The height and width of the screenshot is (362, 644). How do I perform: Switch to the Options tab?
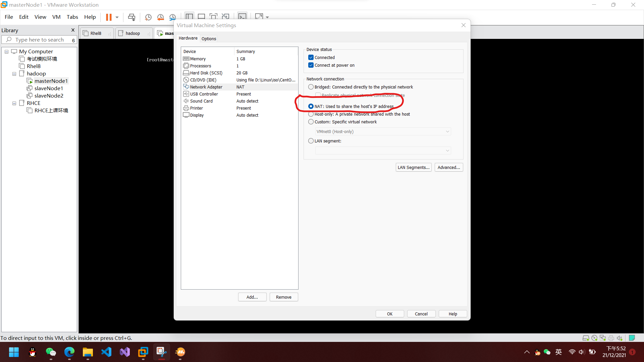(209, 39)
